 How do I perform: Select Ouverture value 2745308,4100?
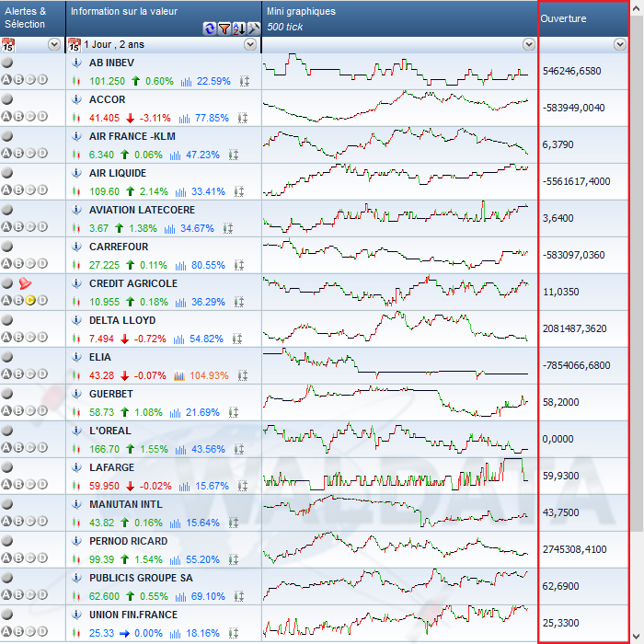click(x=574, y=549)
